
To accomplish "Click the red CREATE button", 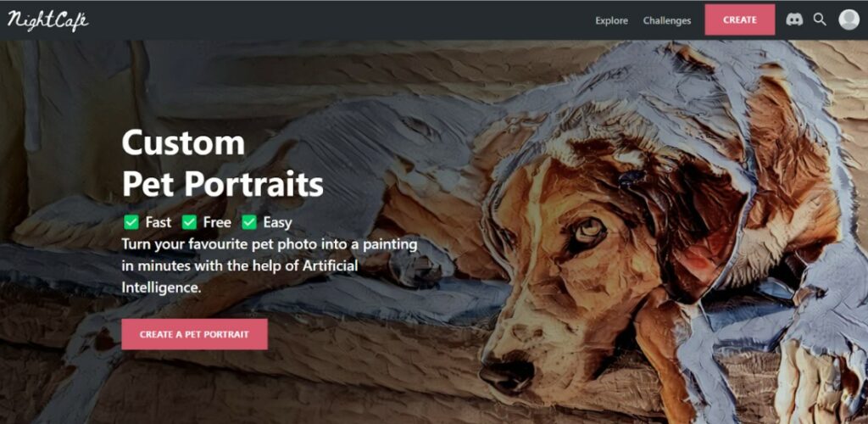I will click(x=739, y=20).
